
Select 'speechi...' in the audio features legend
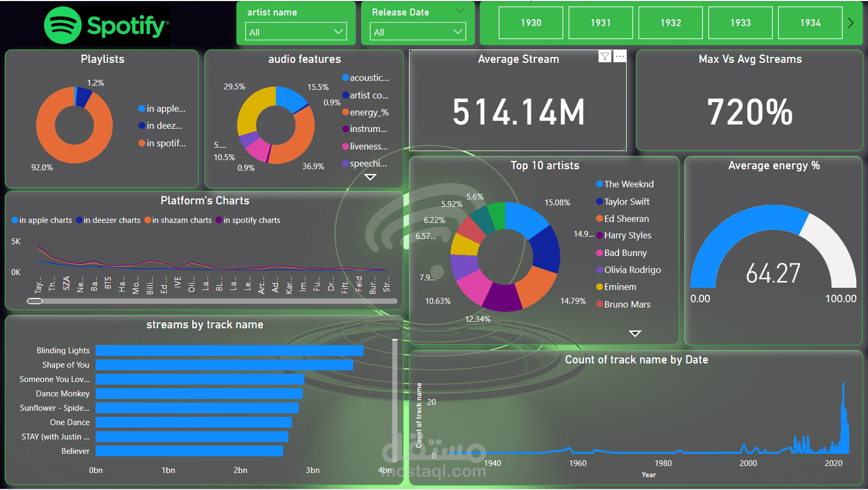pos(365,163)
